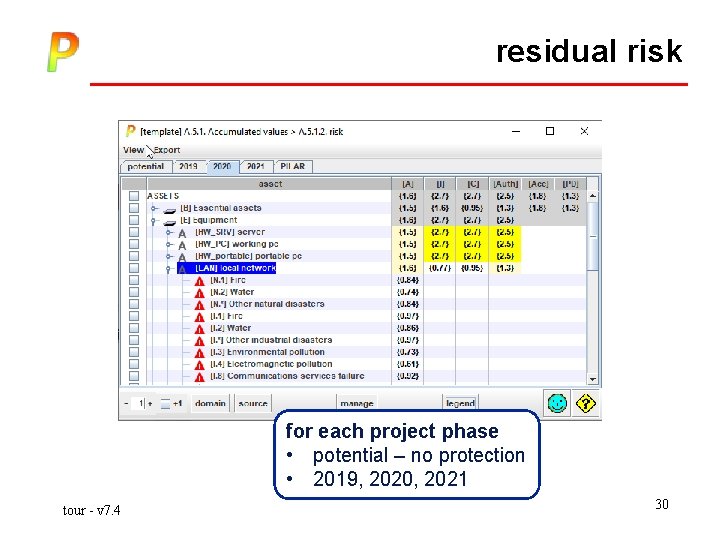Toggle checkbox for the HW_SRV server row
The width and height of the screenshot is (720, 540).
[x=134, y=232]
